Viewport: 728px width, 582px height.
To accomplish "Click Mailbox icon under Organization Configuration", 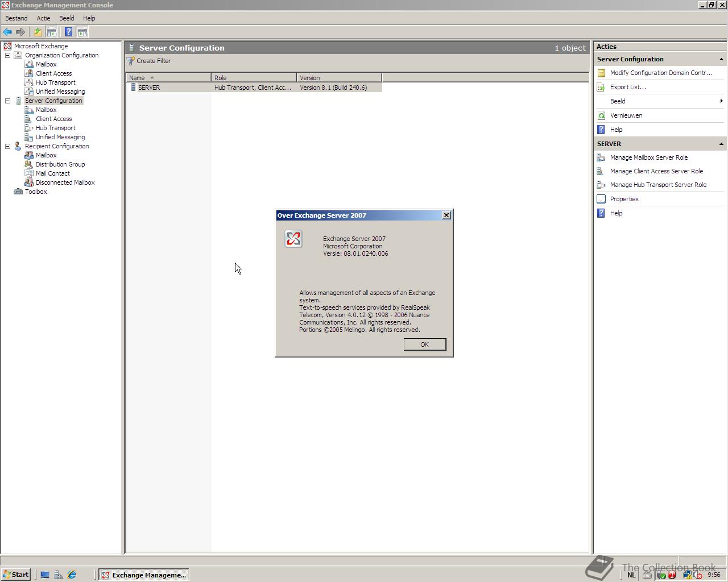I will (29, 64).
